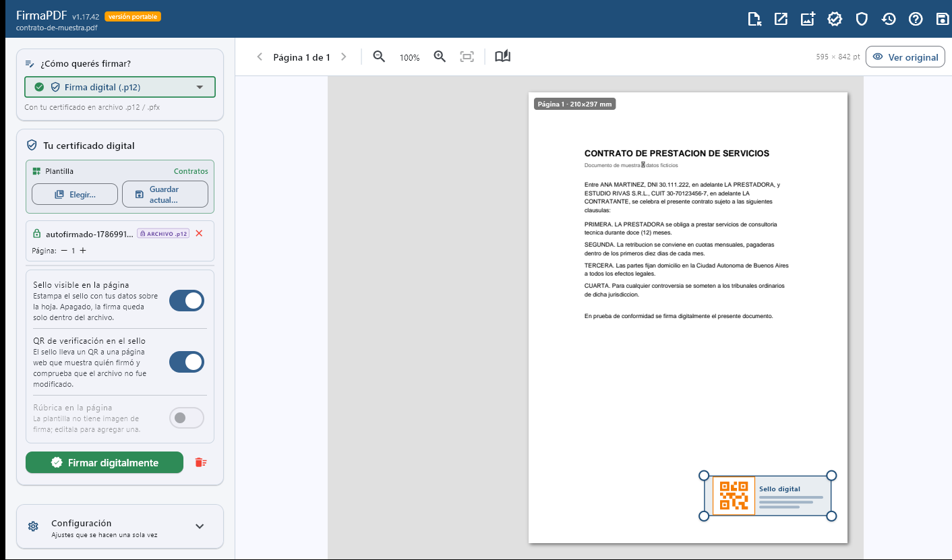Open the help question mark icon

916,19
